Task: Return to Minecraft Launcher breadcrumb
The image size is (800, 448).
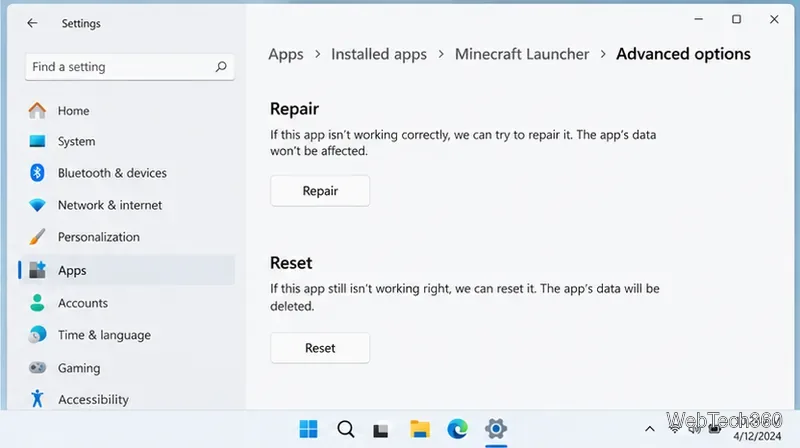Action: pos(522,54)
